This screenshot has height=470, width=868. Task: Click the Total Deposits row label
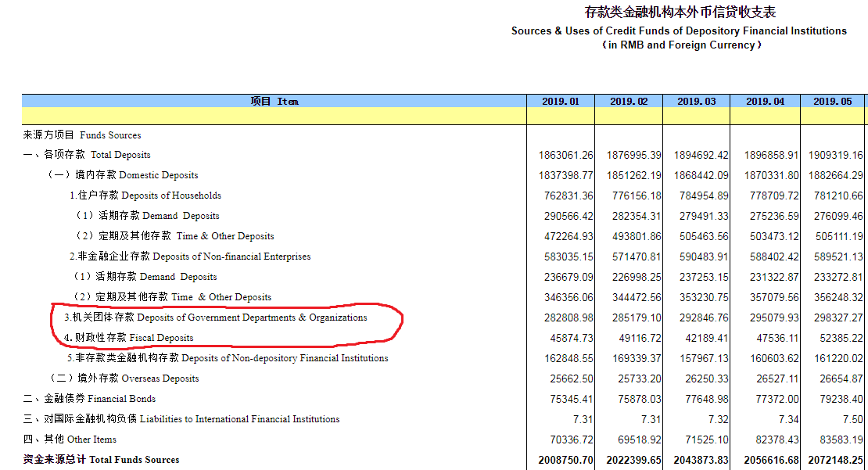click(x=87, y=155)
